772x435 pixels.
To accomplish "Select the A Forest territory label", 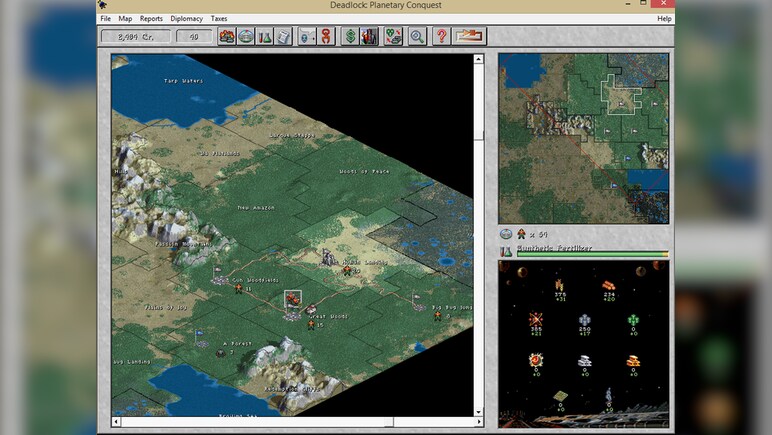I will (x=237, y=343).
